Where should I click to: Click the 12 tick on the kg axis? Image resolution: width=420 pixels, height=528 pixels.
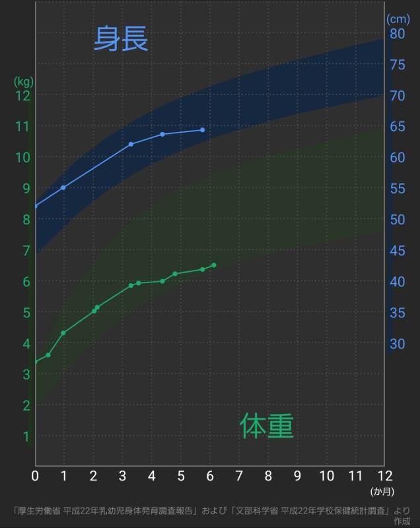click(x=23, y=96)
